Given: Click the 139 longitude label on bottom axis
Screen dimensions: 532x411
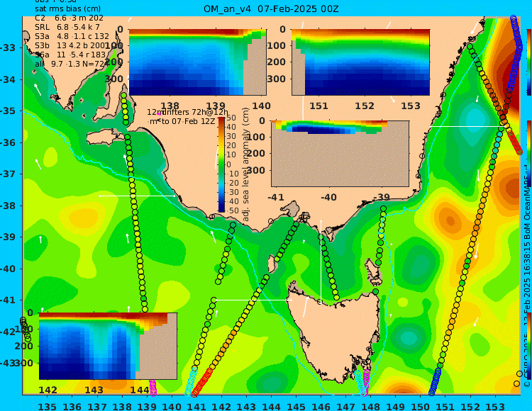Looking at the screenshot, I should (x=147, y=406).
